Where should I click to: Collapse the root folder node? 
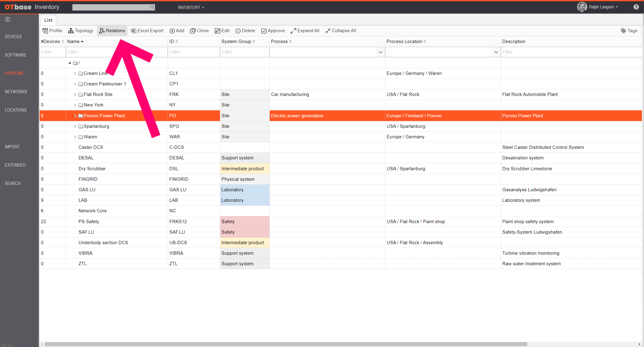tap(70, 63)
